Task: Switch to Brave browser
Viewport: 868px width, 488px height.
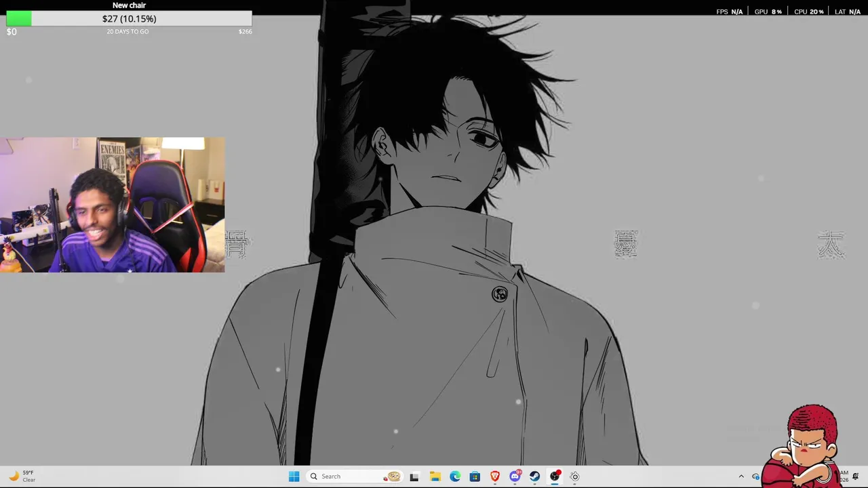Action: [495, 476]
